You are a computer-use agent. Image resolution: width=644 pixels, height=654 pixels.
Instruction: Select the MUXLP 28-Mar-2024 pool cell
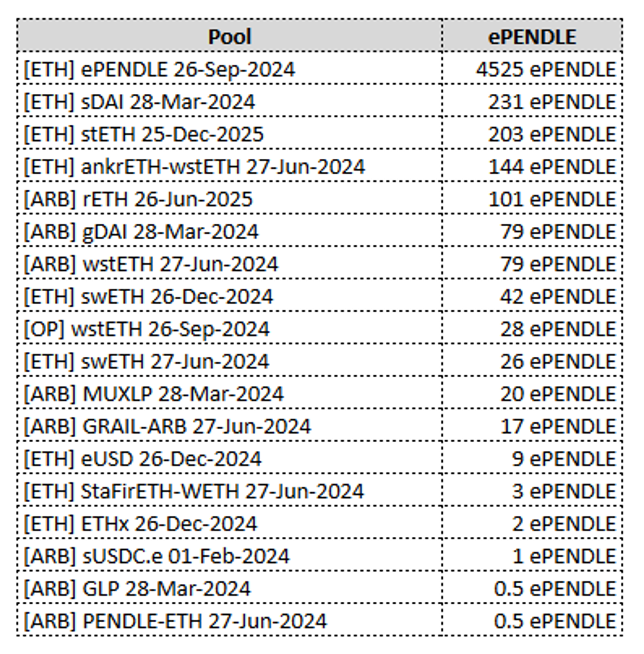tap(153, 394)
